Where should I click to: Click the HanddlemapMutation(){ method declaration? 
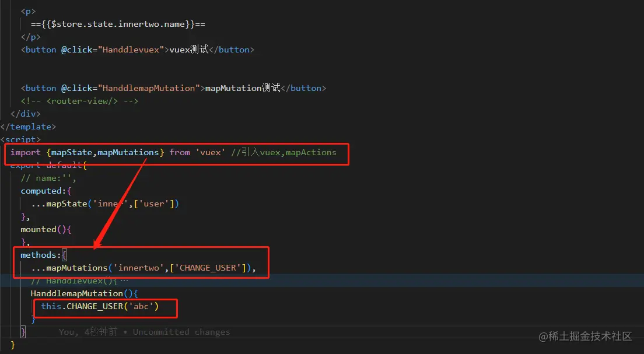click(x=85, y=293)
